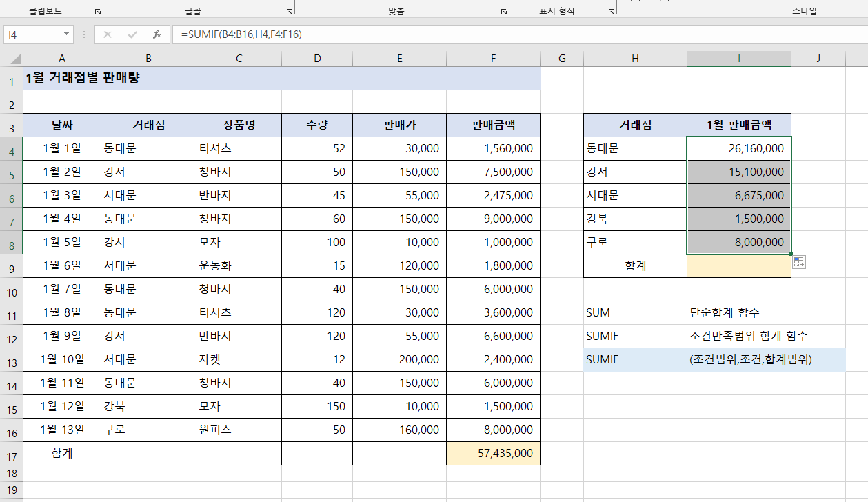The height and width of the screenshot is (502, 868).
Task: Select the summary value 6,675,000
Action: (x=738, y=196)
